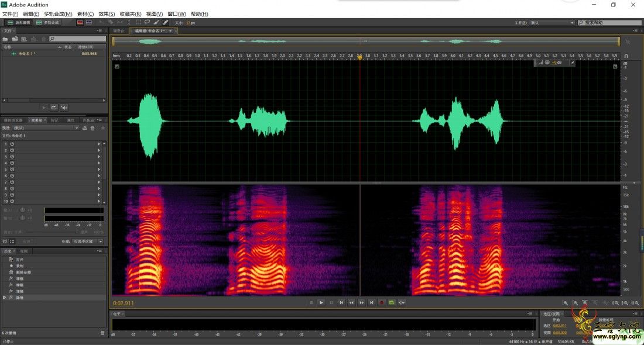
Task: Select the Marquee Selection tool
Action: pyautogui.click(x=138, y=23)
